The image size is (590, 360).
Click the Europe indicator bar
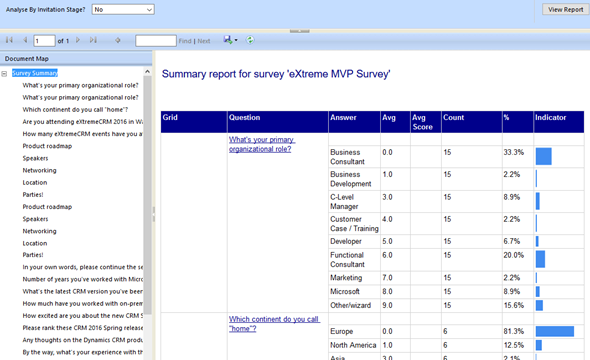tap(555, 331)
